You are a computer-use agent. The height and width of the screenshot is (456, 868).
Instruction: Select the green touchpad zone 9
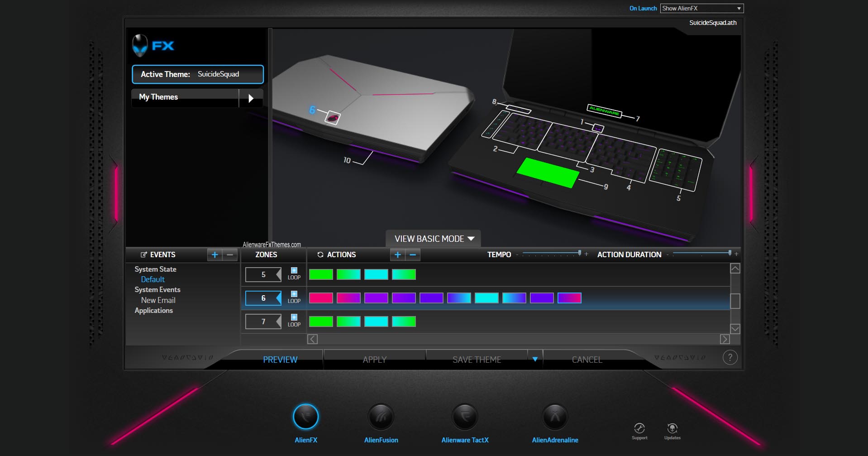coord(548,172)
